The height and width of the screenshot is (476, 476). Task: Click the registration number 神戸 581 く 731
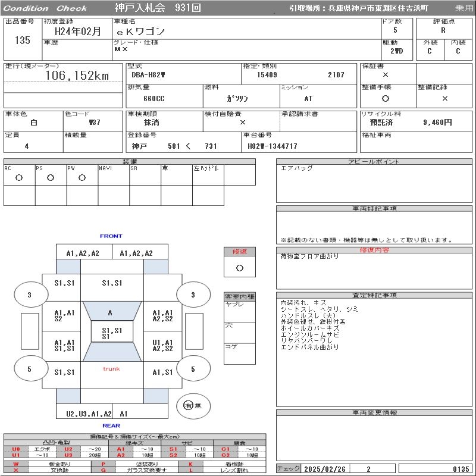[174, 146]
